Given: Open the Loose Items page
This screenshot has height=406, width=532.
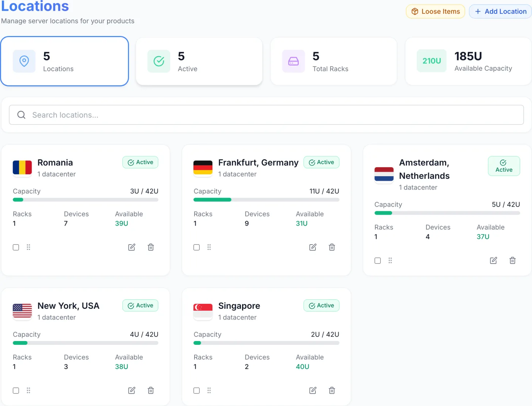Looking at the screenshot, I should point(435,11).
